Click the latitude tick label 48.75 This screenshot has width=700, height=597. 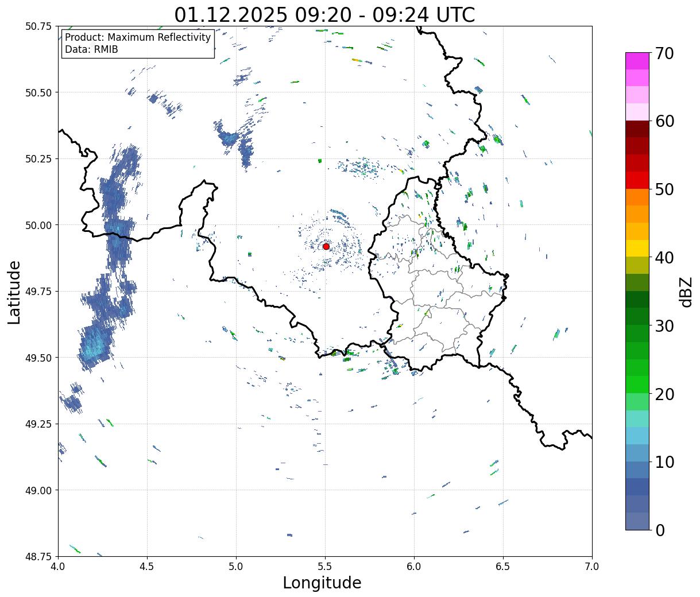(x=38, y=557)
